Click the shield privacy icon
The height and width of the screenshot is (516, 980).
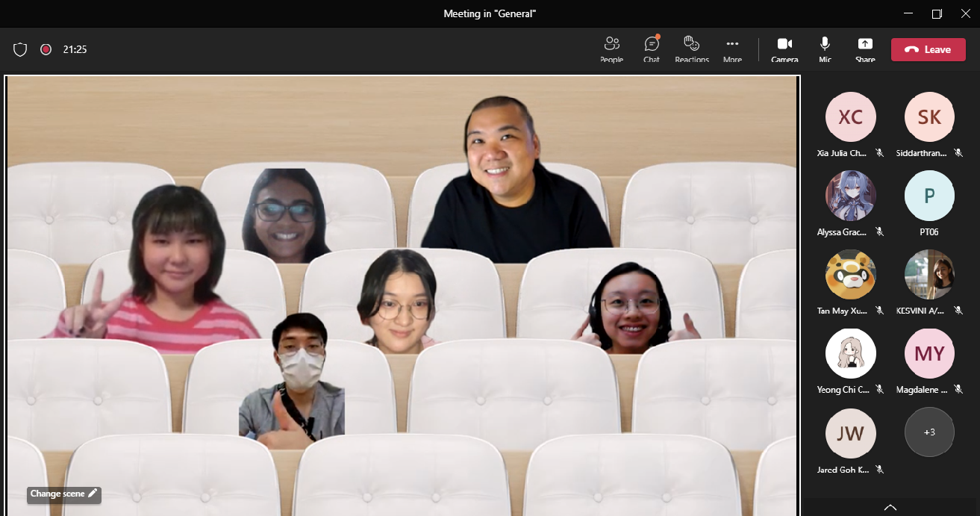[20, 49]
